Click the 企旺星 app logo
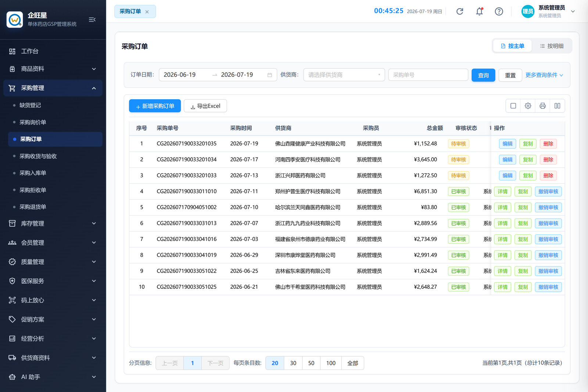The width and height of the screenshot is (588, 392). pyautogui.click(x=15, y=19)
